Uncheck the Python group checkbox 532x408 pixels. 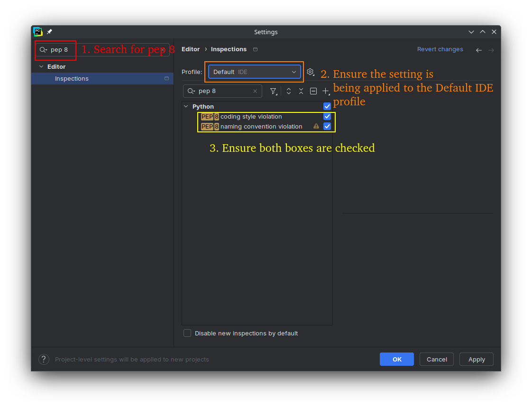coord(327,107)
